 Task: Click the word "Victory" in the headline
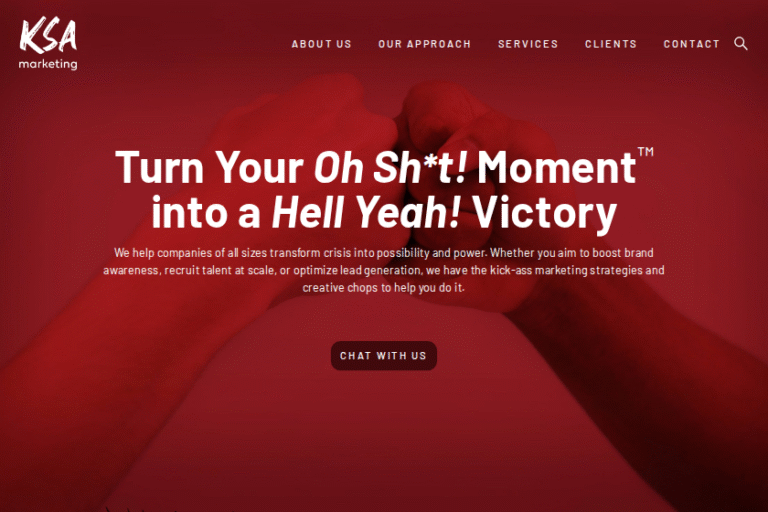click(545, 214)
